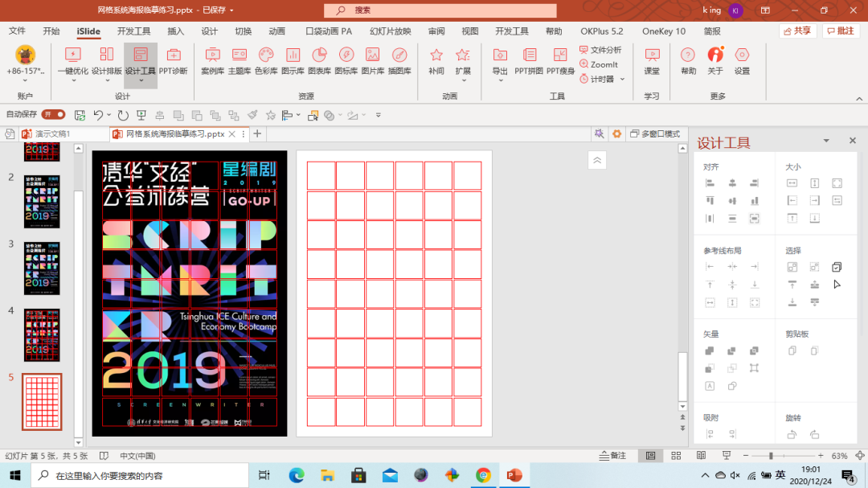Screen dimensions: 868x488
Task: Switch to reading view in status bar
Action: (701, 456)
